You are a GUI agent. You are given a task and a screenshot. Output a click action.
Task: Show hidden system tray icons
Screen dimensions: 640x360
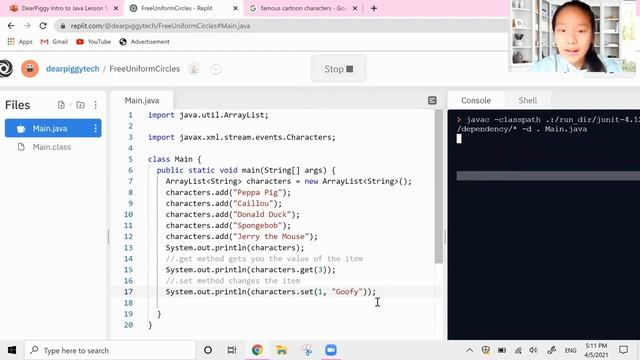[x=470, y=350]
